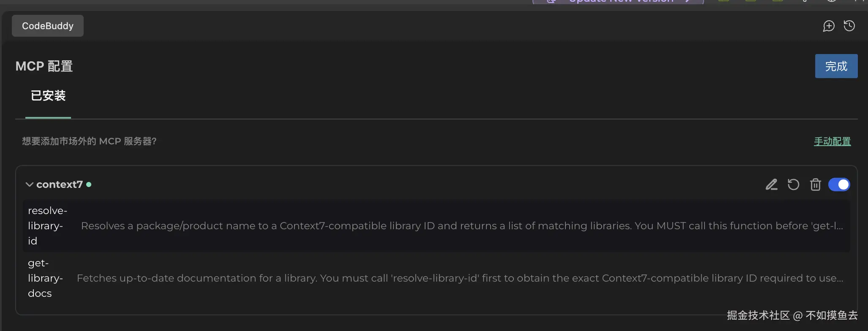Click the green status dot beside context7
This screenshot has height=331, width=868.
(x=89, y=184)
